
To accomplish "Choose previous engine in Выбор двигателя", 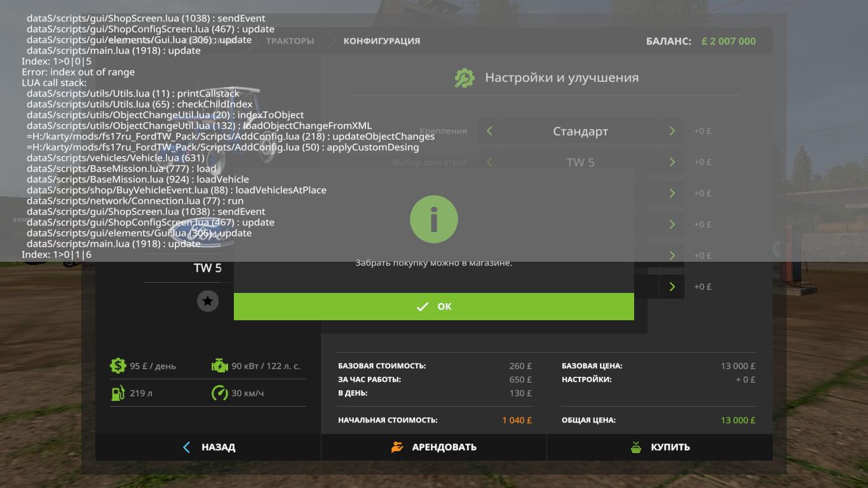I will pyautogui.click(x=489, y=162).
